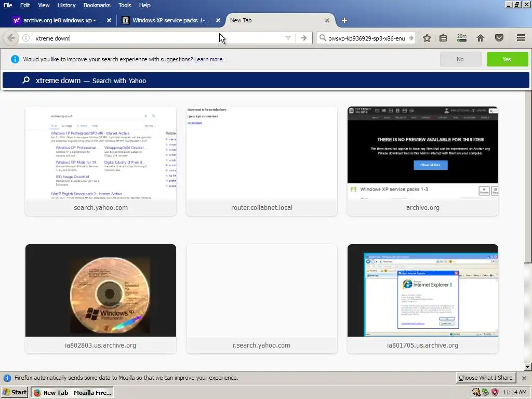Click Yes to enable search suggestions
The image size is (532, 399).
point(507,59)
